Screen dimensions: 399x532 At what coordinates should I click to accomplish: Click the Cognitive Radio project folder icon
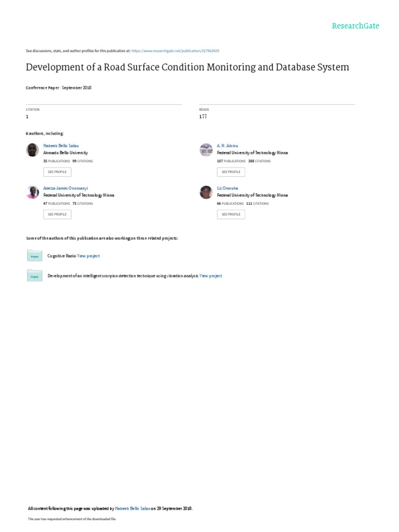point(35,256)
